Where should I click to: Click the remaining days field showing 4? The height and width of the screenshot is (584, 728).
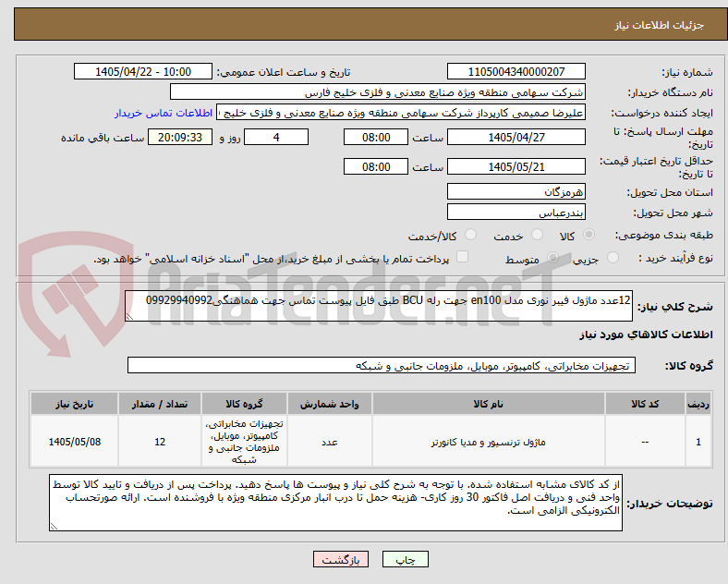tap(276, 137)
